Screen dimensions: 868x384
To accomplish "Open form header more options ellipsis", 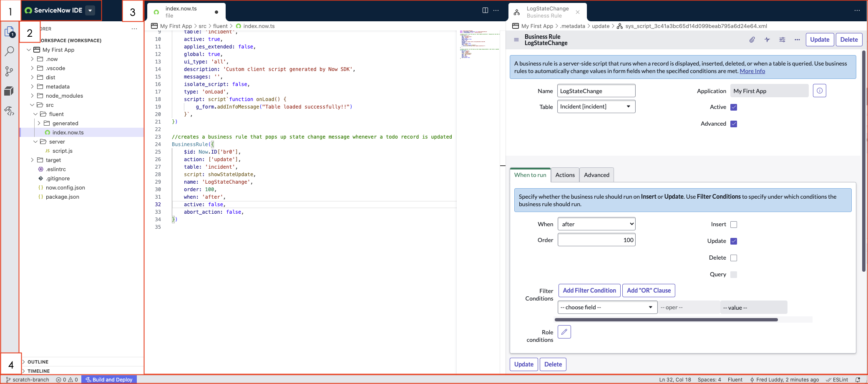I will point(797,40).
